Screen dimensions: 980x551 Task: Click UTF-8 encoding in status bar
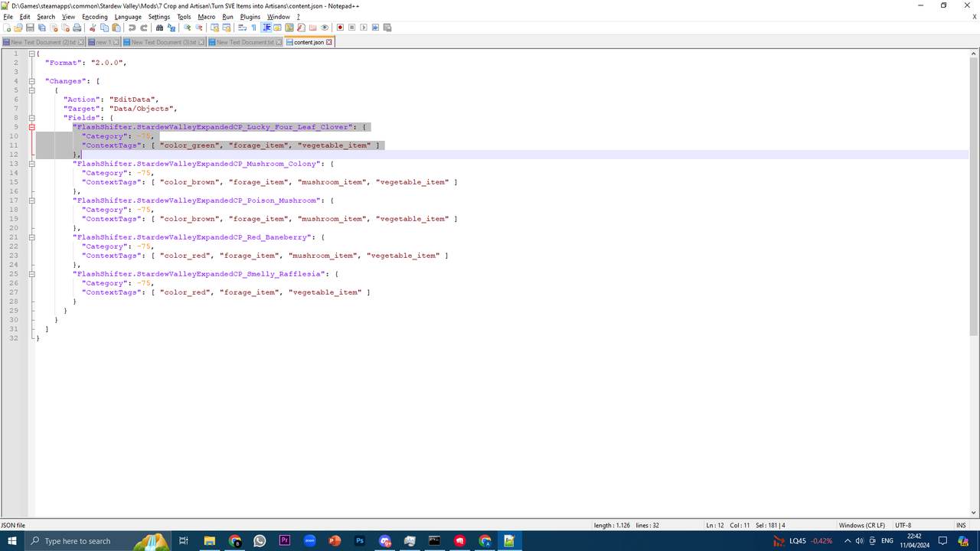(903, 525)
